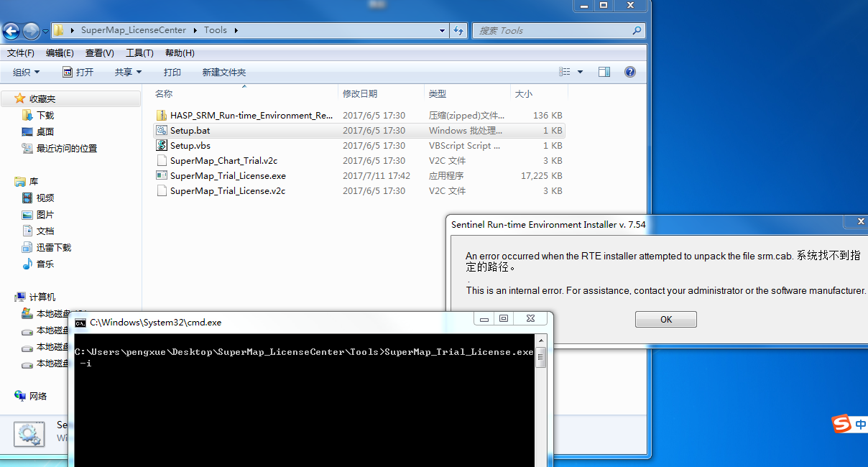This screenshot has height=467, width=868.
Task: Click the folder icon in address bar
Action: [59, 30]
